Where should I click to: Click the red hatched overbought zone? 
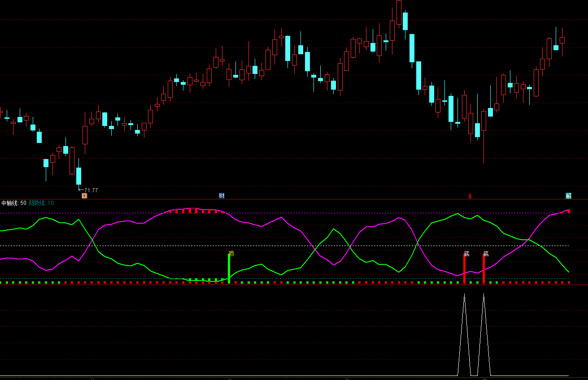pos(196,211)
